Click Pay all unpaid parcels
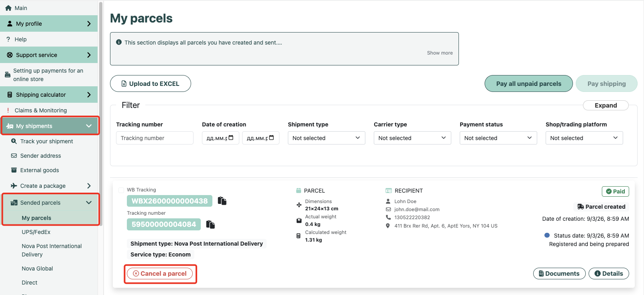 pyautogui.click(x=529, y=83)
